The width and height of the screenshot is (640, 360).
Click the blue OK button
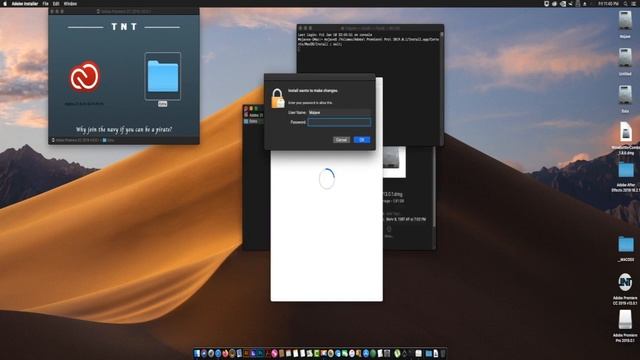pyautogui.click(x=362, y=140)
